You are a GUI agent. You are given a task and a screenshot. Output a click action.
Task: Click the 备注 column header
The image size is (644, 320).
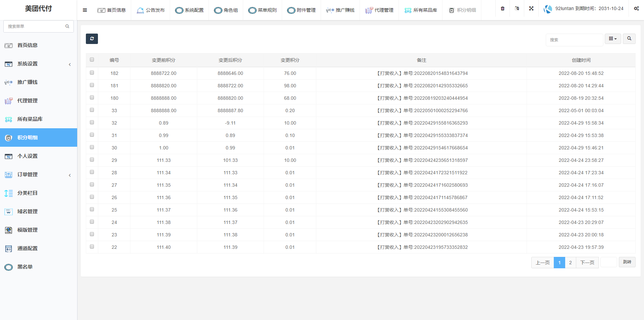point(421,60)
